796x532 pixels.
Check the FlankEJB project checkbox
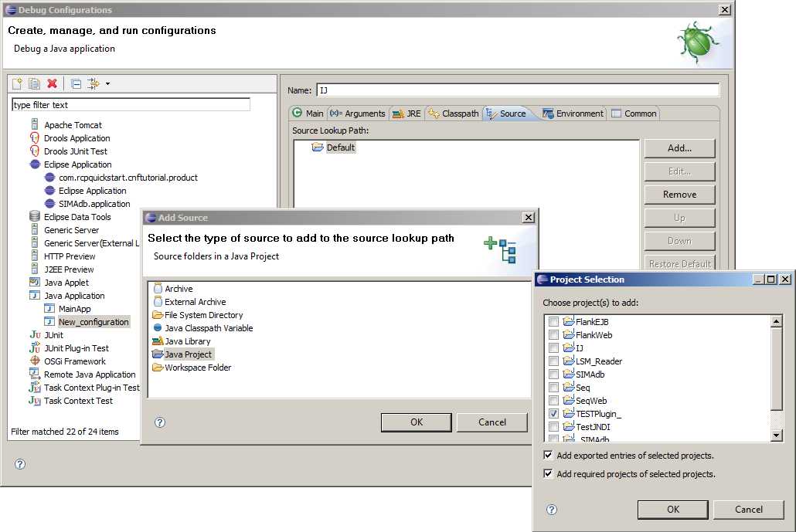click(553, 321)
